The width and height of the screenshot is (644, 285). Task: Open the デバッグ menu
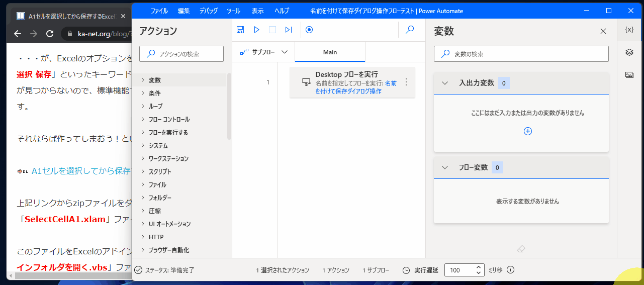(209, 11)
